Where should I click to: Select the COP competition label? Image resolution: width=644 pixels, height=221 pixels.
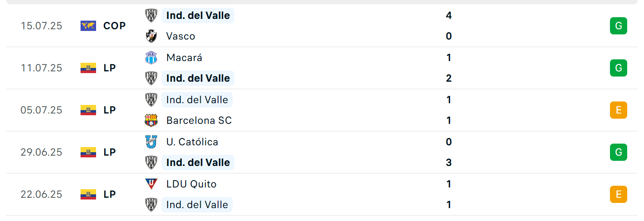point(115,26)
